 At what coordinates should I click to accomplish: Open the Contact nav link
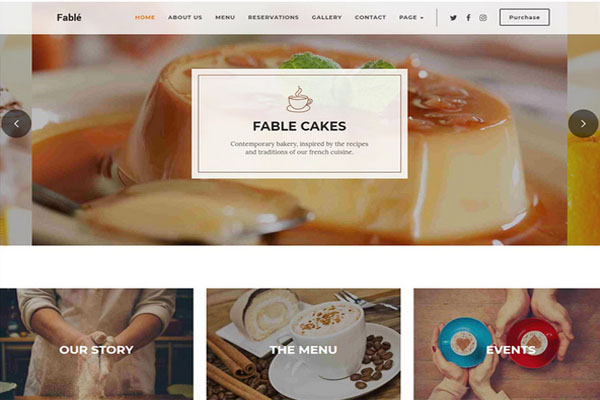(x=370, y=18)
